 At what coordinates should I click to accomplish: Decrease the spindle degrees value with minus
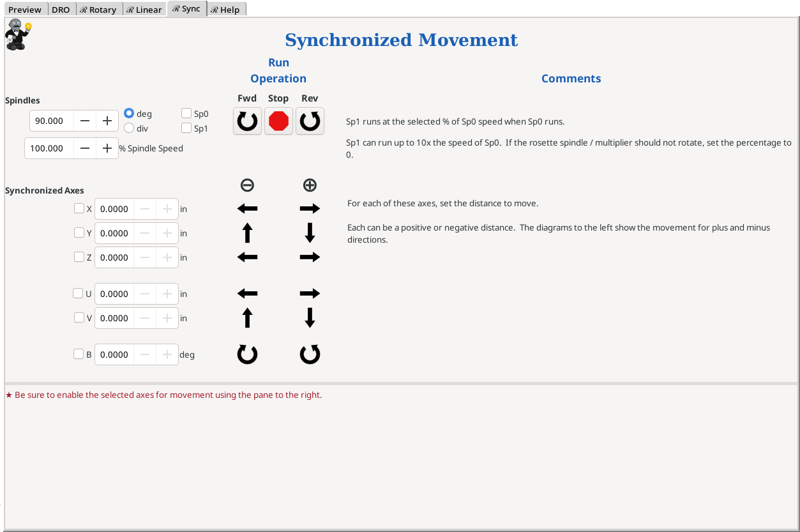[85, 121]
